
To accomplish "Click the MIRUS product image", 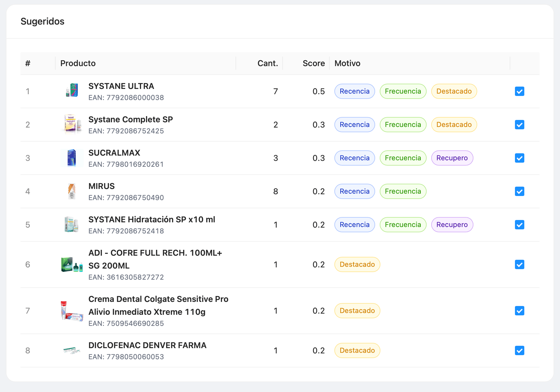I will (72, 191).
